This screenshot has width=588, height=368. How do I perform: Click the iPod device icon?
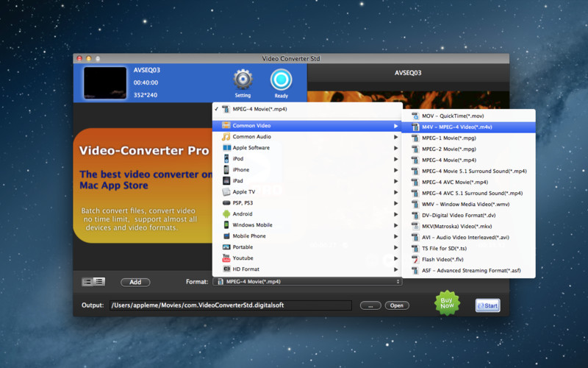tap(226, 158)
